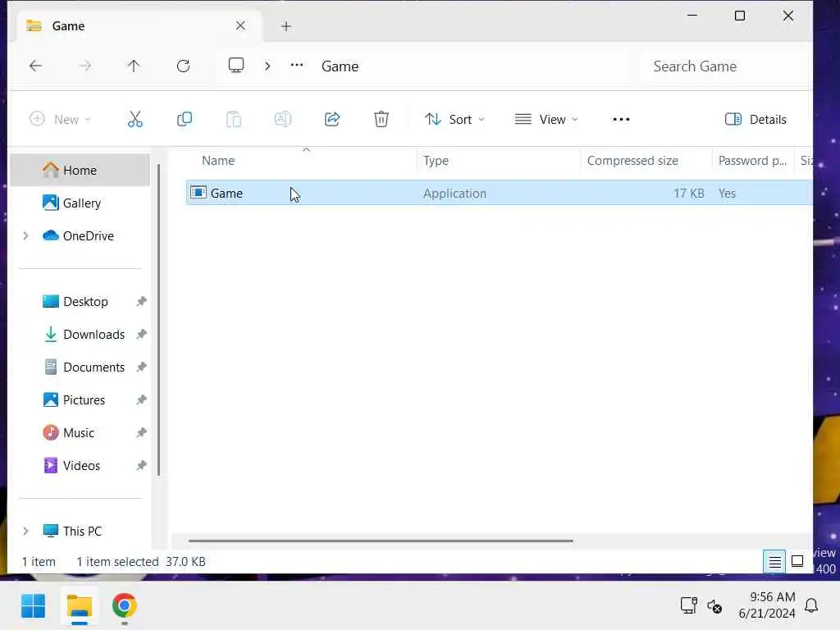Expand the OneDrive tree node
This screenshot has width=840, height=630.
[25, 235]
